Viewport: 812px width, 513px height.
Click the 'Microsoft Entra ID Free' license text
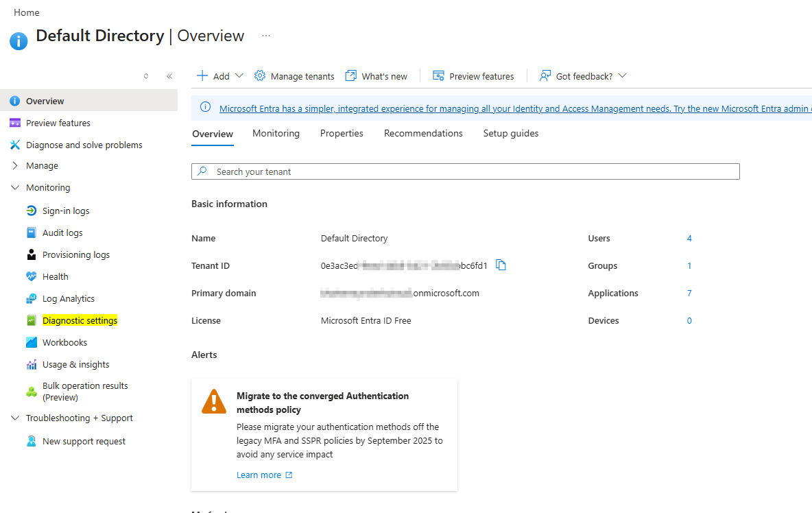pyautogui.click(x=366, y=320)
